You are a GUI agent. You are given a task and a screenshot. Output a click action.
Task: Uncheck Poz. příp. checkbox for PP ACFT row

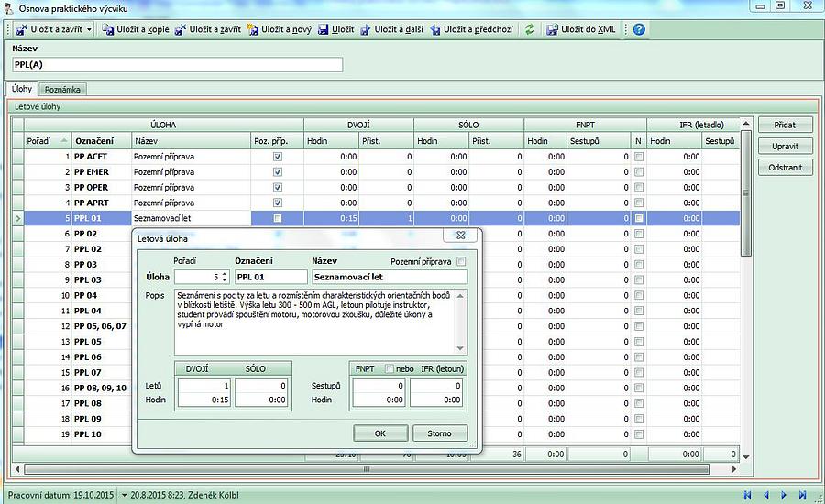pyautogui.click(x=278, y=157)
